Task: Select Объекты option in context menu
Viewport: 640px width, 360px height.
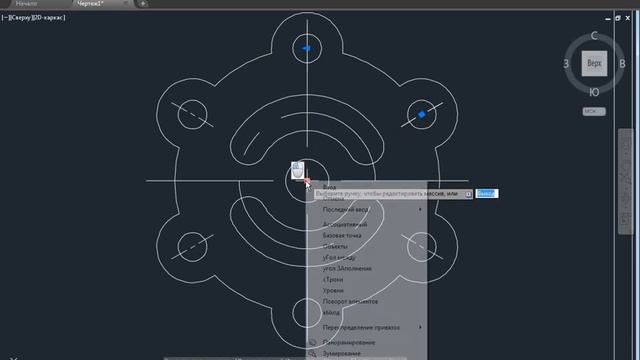Action: click(335, 247)
